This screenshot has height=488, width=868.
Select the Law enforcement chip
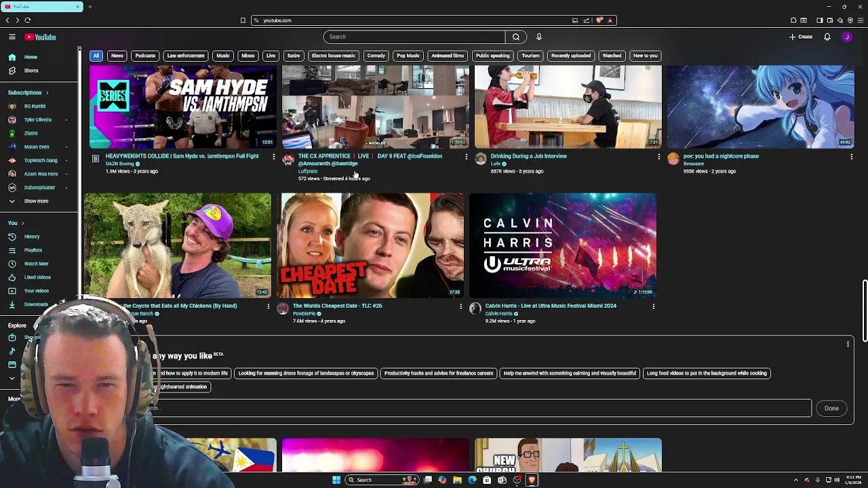[x=186, y=56]
